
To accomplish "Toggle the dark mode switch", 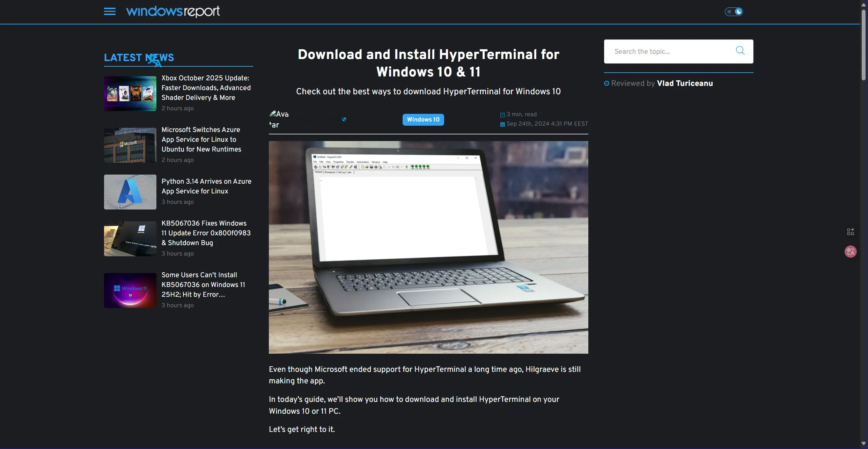I will pyautogui.click(x=734, y=12).
